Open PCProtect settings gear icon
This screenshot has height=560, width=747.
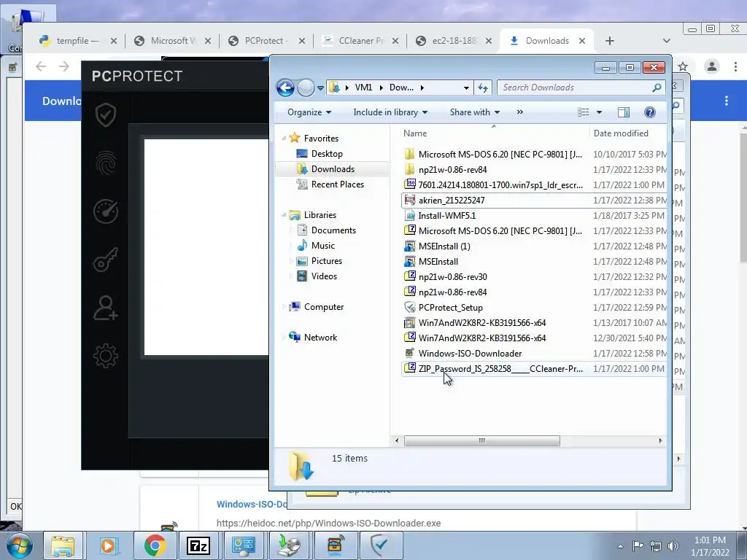coord(105,356)
